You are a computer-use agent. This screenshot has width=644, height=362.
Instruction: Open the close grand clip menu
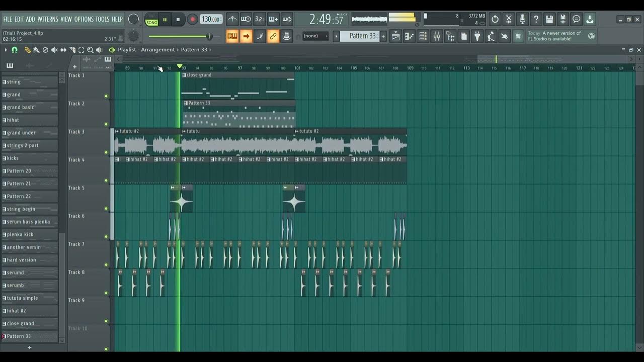(x=184, y=75)
